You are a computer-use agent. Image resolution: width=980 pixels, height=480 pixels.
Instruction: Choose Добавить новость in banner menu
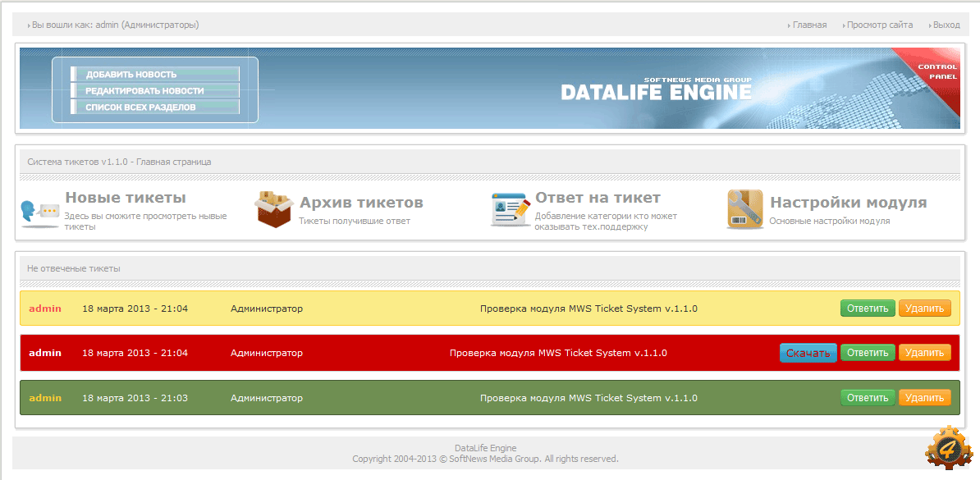[x=155, y=75]
